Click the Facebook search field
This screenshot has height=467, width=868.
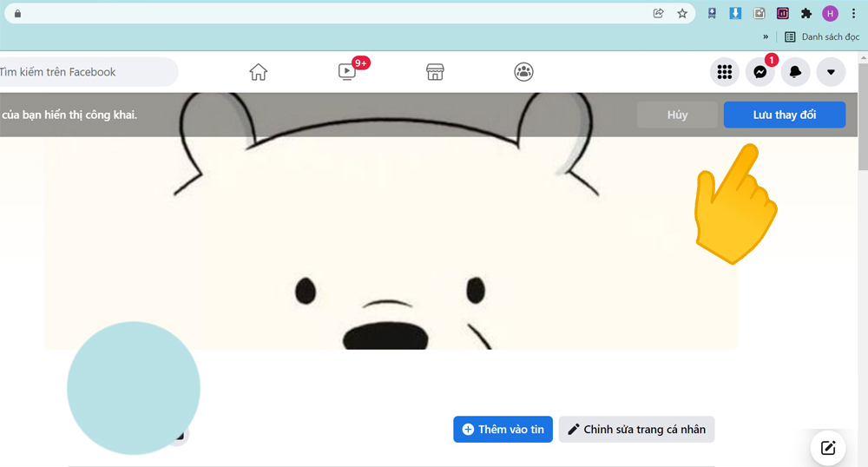pyautogui.click(x=87, y=72)
